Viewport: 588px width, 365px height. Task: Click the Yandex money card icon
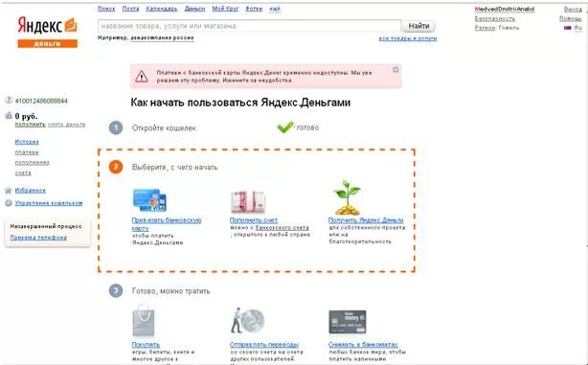coord(348,322)
